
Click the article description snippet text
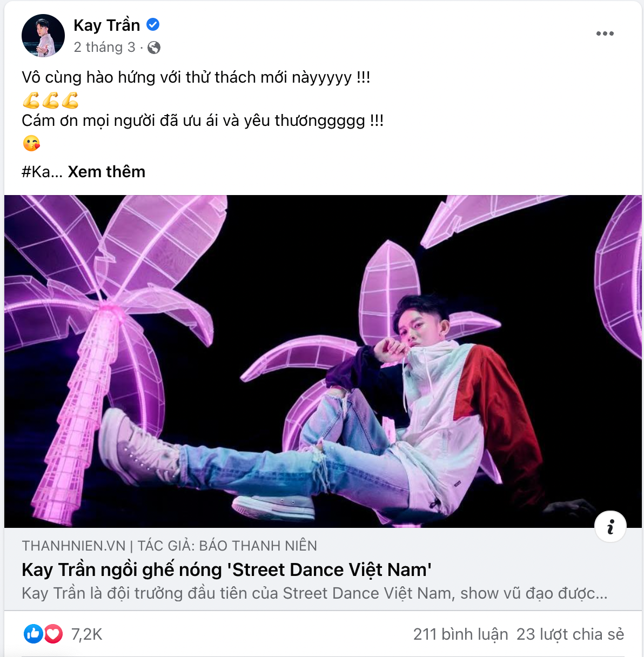tap(314, 593)
